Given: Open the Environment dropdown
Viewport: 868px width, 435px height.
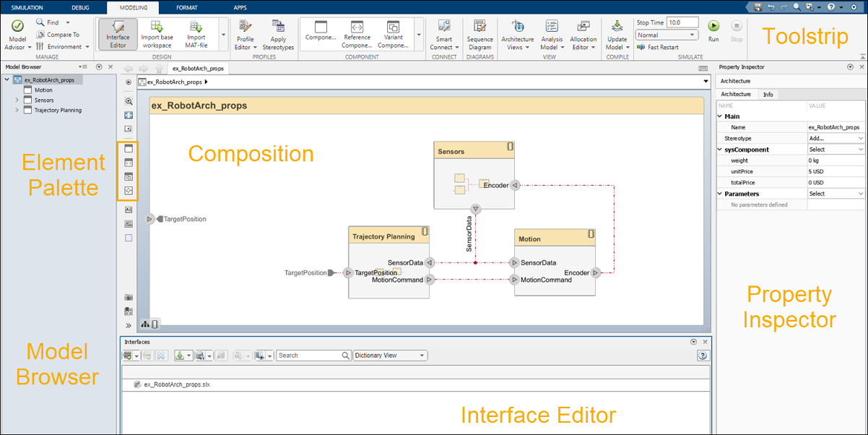Looking at the screenshot, I should pyautogui.click(x=62, y=46).
